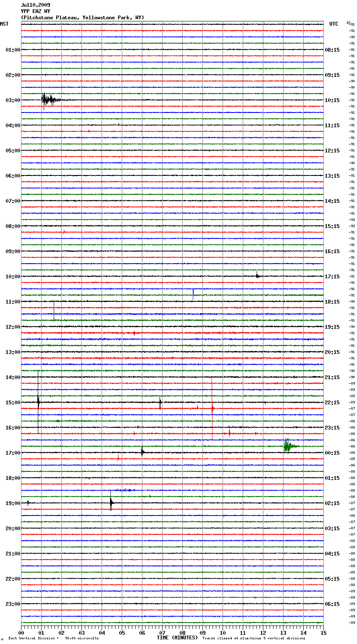The width and height of the screenshot is (357, 644).
Task: Click the 05 minute axis tick label
Action: pos(122,633)
